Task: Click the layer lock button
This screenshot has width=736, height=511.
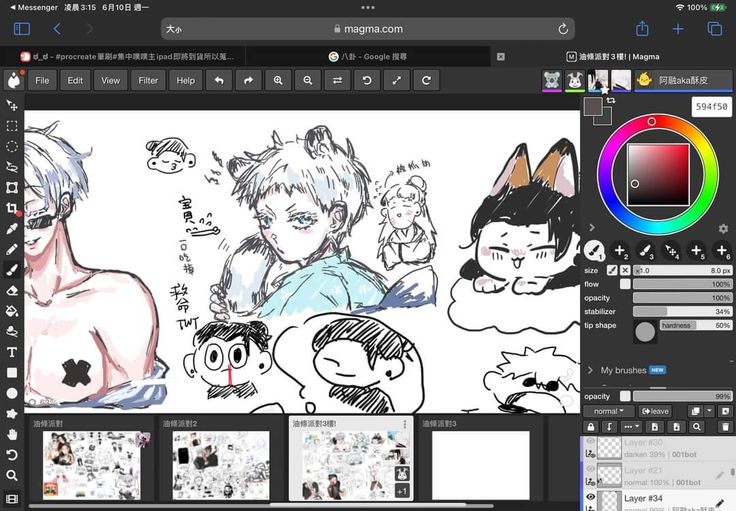Action: tap(590, 427)
